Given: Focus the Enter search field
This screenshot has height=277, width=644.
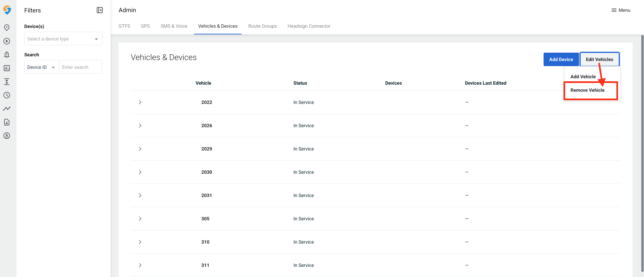Looking at the screenshot, I should click(x=81, y=67).
